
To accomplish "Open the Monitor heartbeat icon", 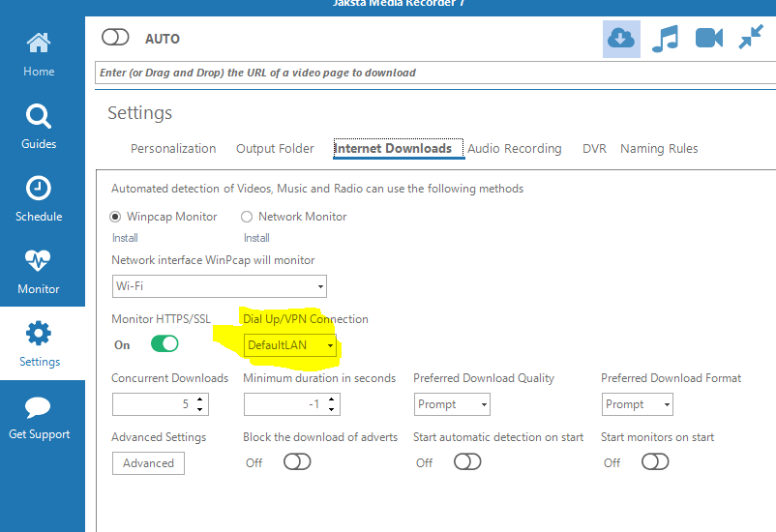I will click(38, 260).
